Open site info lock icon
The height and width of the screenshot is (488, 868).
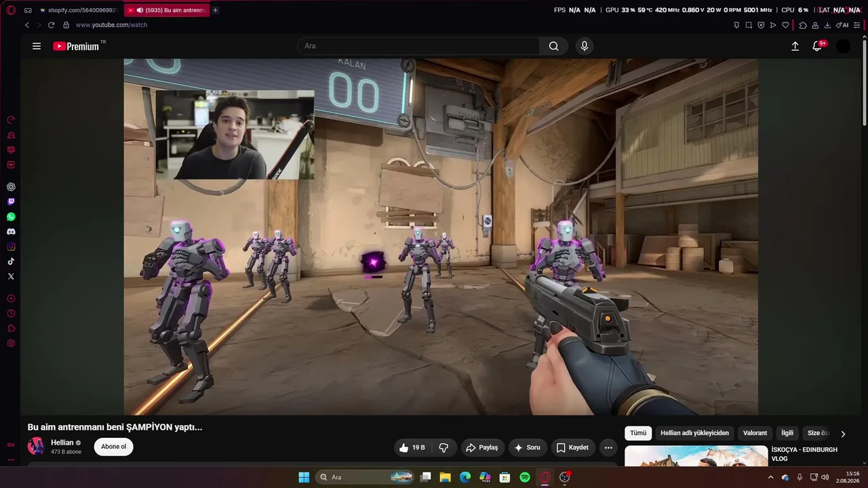click(x=66, y=25)
